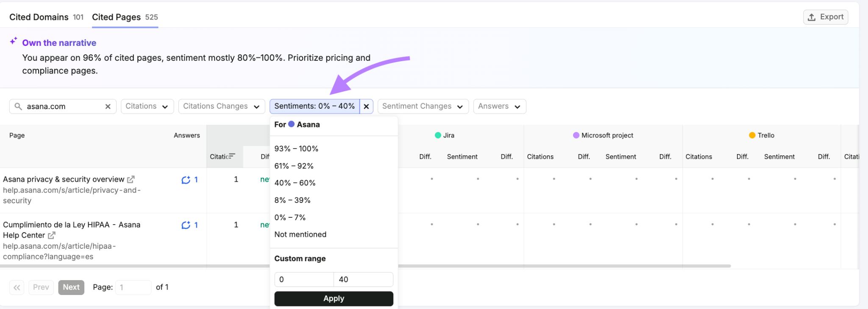
Task: Click the Jira column group header
Action: [445, 135]
